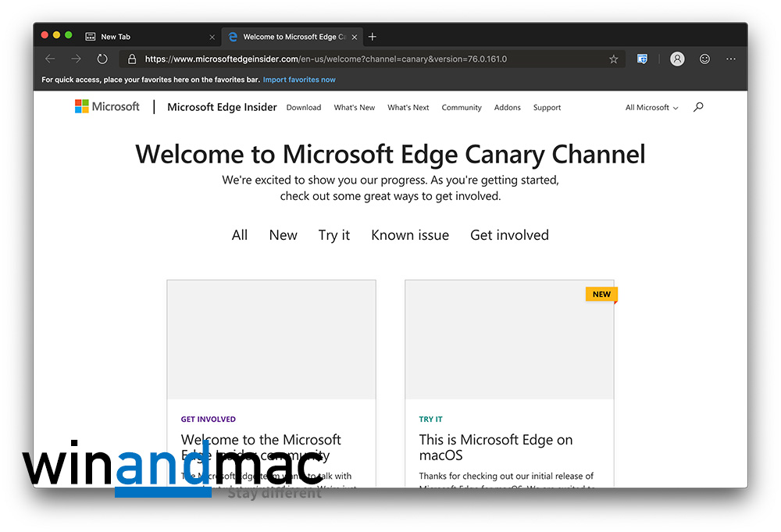Open the What's New menu item
This screenshot has height=532, width=781.
(354, 108)
